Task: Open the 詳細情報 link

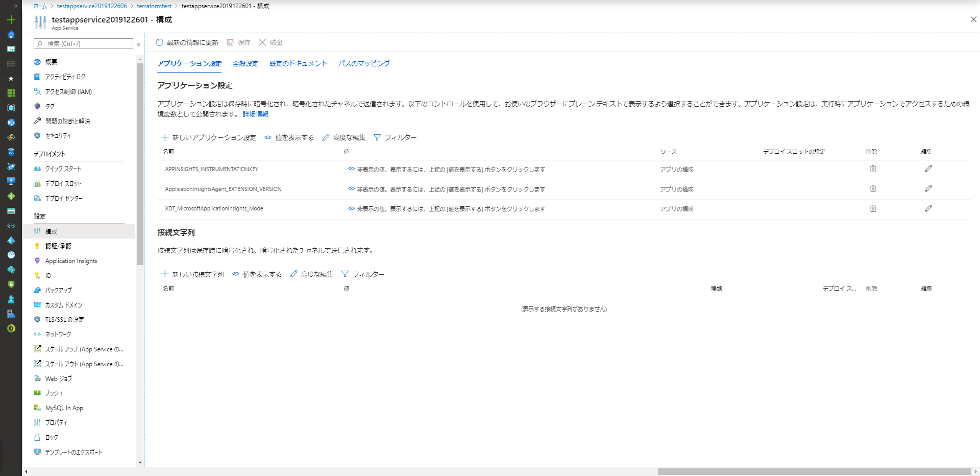Action: pyautogui.click(x=255, y=114)
